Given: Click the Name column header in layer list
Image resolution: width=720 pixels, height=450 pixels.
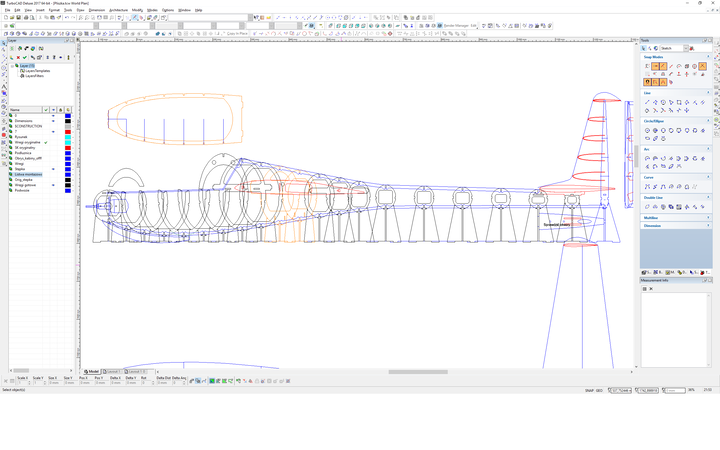Looking at the screenshot, I should (x=25, y=110).
